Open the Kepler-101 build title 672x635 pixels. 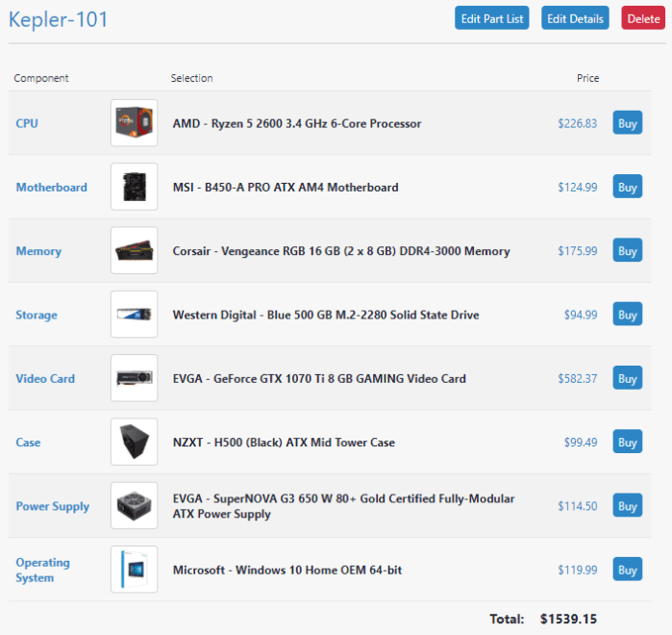pyautogui.click(x=59, y=19)
